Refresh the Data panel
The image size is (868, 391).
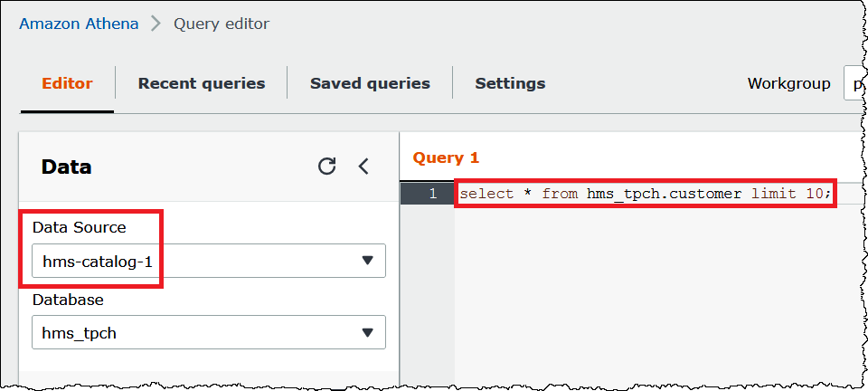click(x=327, y=167)
